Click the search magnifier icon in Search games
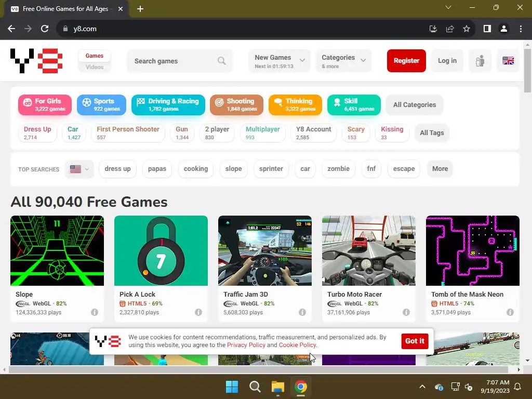 click(x=221, y=61)
